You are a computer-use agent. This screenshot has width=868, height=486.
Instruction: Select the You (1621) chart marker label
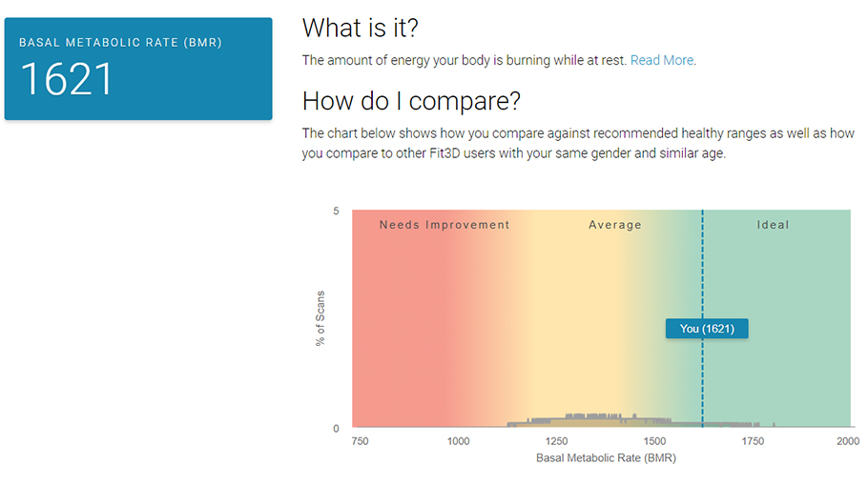point(707,329)
